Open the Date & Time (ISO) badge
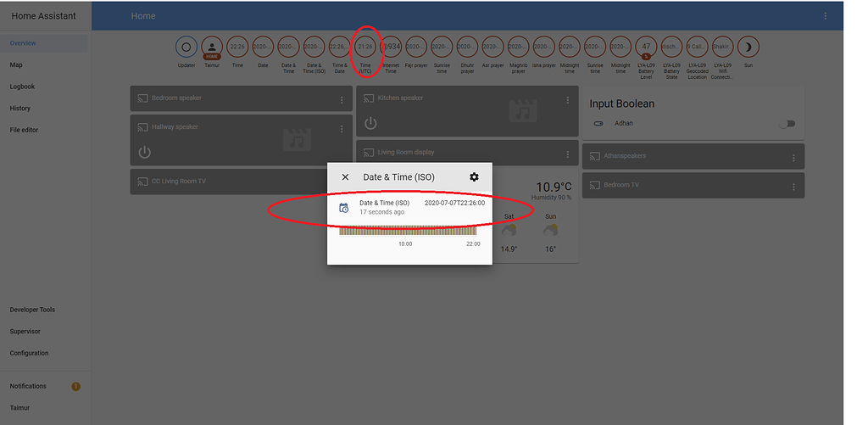Image resolution: width=868 pixels, height=425 pixels. point(314,48)
